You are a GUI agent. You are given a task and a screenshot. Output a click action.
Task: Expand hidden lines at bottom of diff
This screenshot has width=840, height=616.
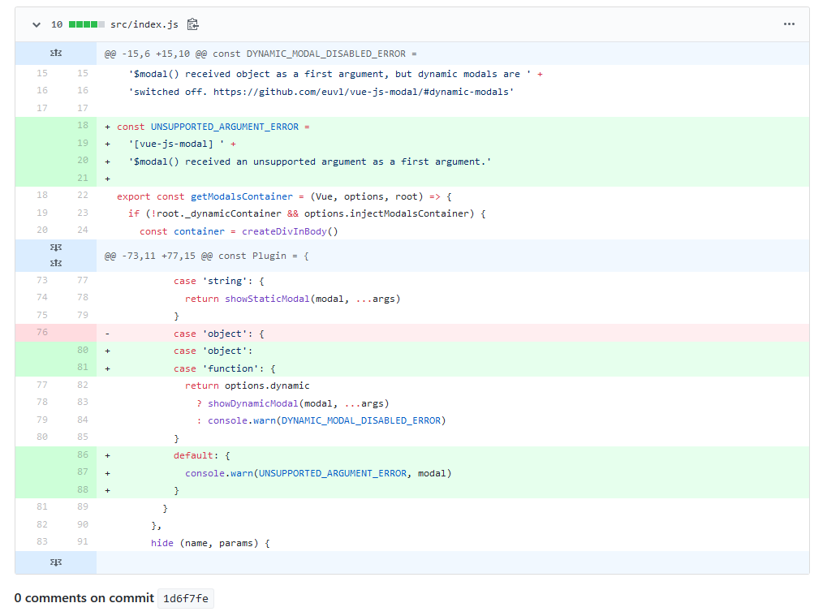(x=56, y=562)
